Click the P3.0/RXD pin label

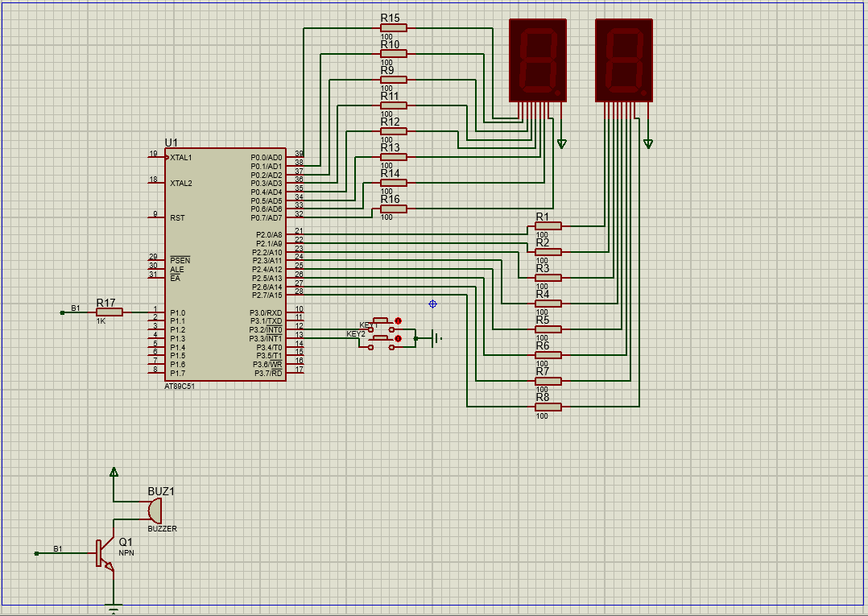tap(266, 312)
